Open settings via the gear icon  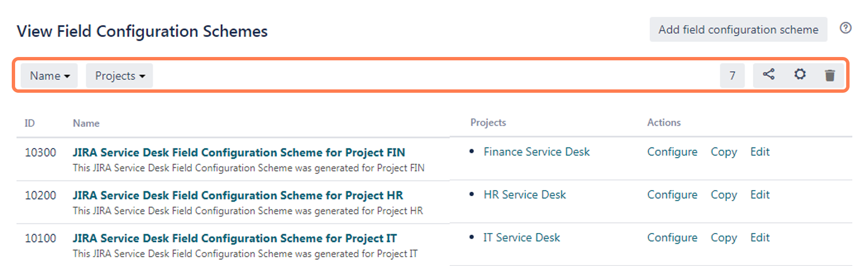(x=800, y=75)
